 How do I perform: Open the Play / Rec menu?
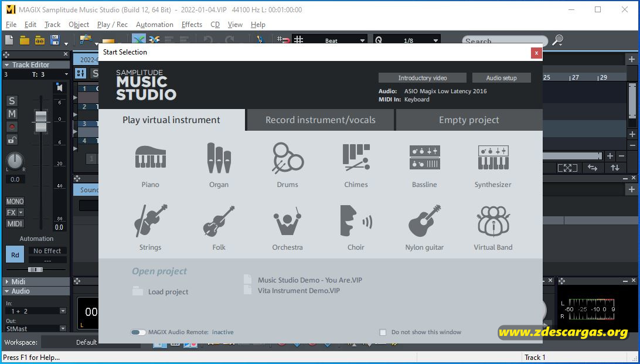[x=113, y=25]
